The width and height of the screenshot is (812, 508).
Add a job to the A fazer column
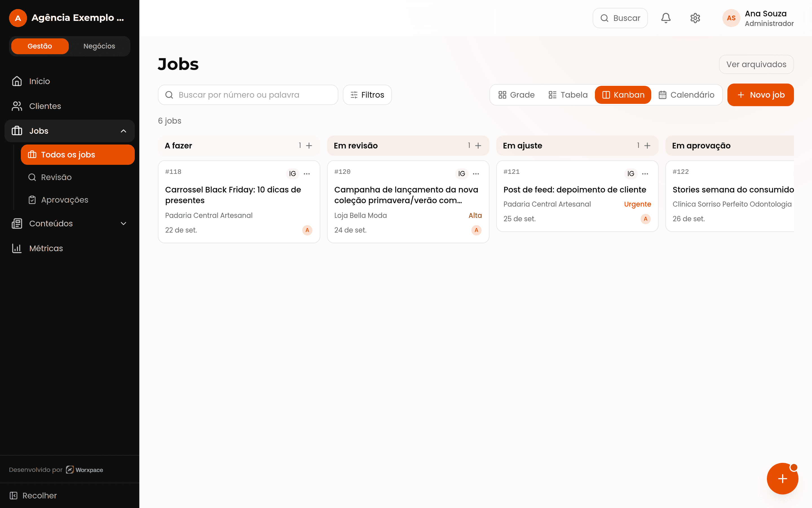(309, 145)
